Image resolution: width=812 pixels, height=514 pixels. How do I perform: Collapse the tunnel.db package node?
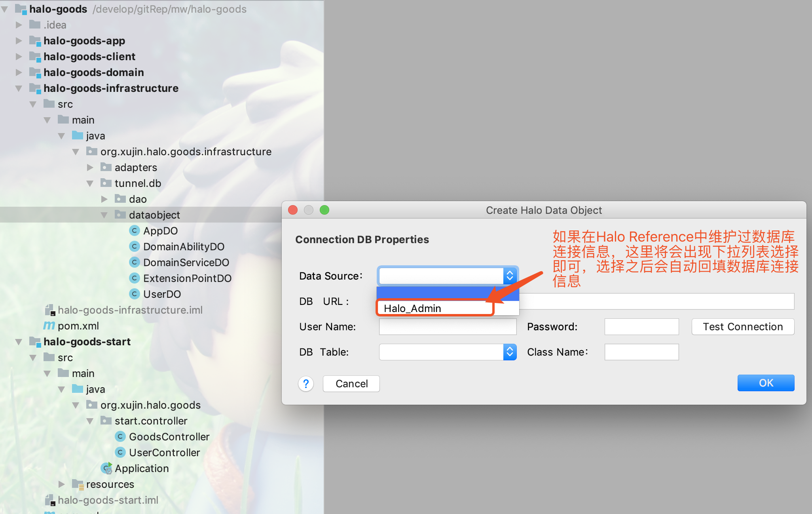click(x=90, y=183)
